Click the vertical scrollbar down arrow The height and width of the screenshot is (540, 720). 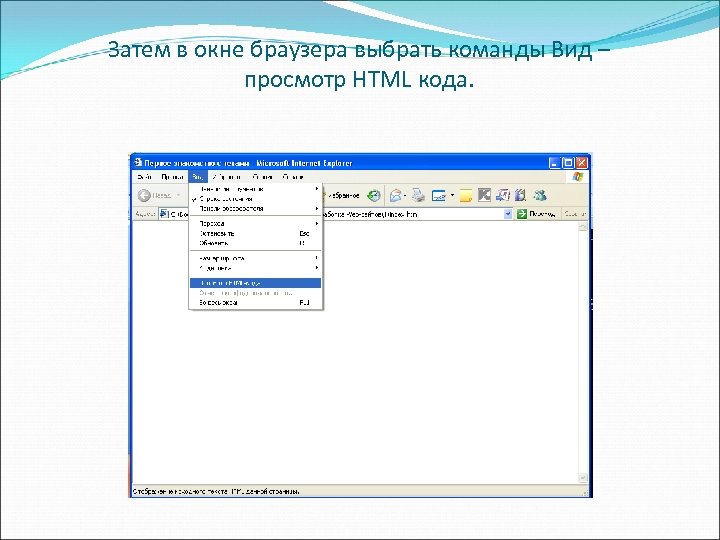[583, 478]
